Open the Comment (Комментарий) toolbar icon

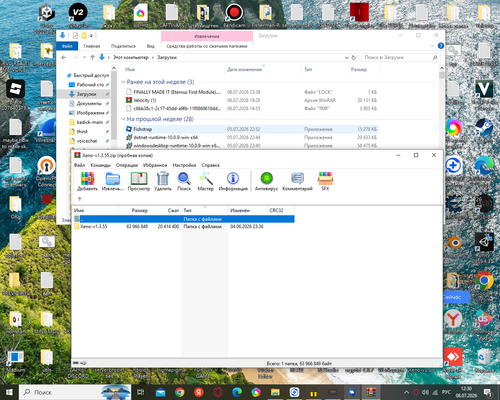[x=297, y=179]
